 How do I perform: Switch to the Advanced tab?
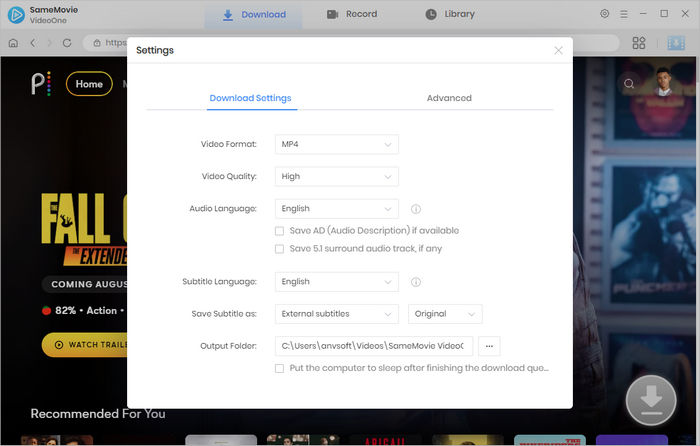449,98
